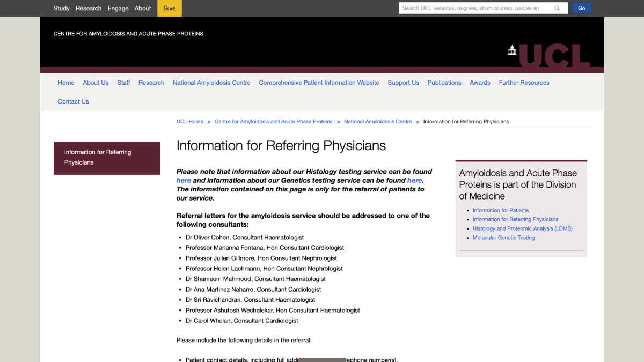Open Comprehensive Patient Information Website link
The image size is (644, 362).
click(319, 83)
